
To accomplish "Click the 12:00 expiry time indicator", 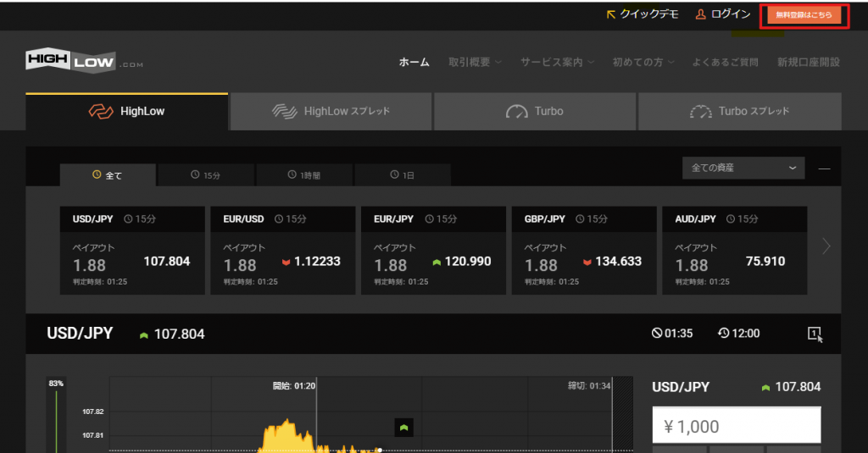I will tap(739, 334).
